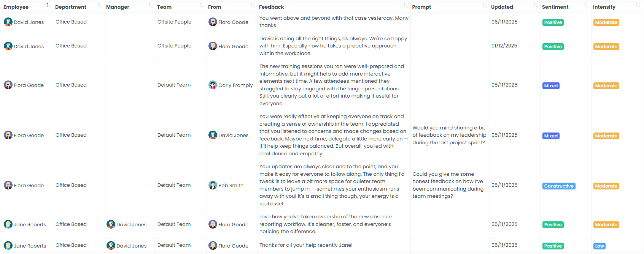Click the Constructive sentiment badge
The width and height of the screenshot is (644, 254).
(559, 186)
